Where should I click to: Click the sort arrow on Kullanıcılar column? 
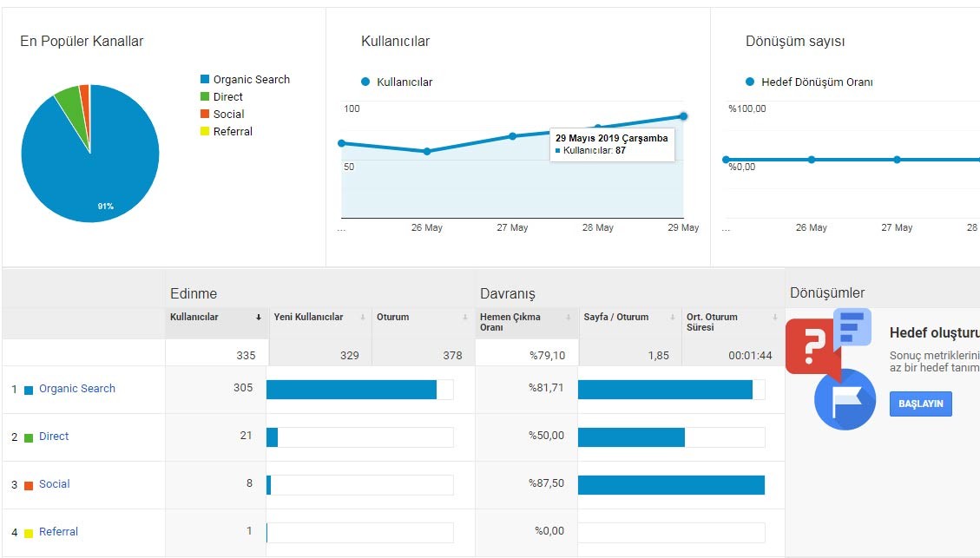point(258,318)
